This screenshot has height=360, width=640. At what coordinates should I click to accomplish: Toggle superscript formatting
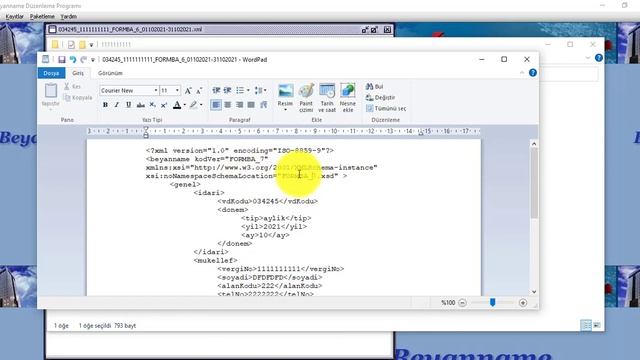[x=164, y=105]
